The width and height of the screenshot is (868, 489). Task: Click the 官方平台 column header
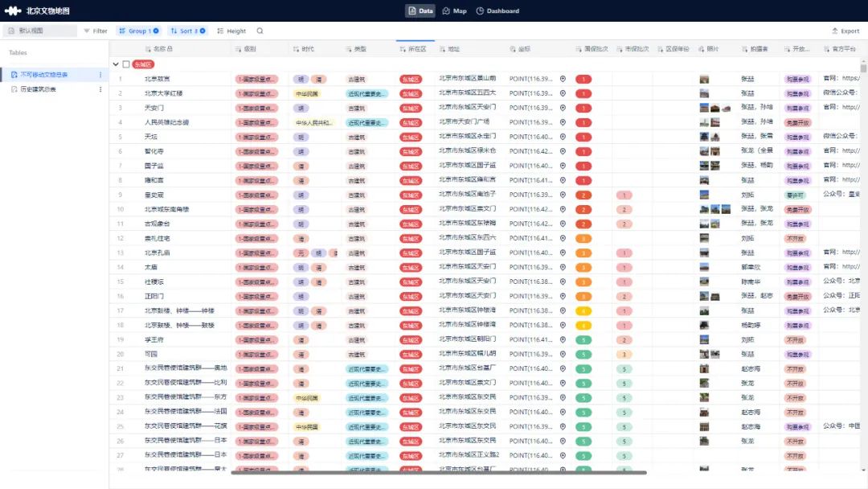(x=840, y=49)
